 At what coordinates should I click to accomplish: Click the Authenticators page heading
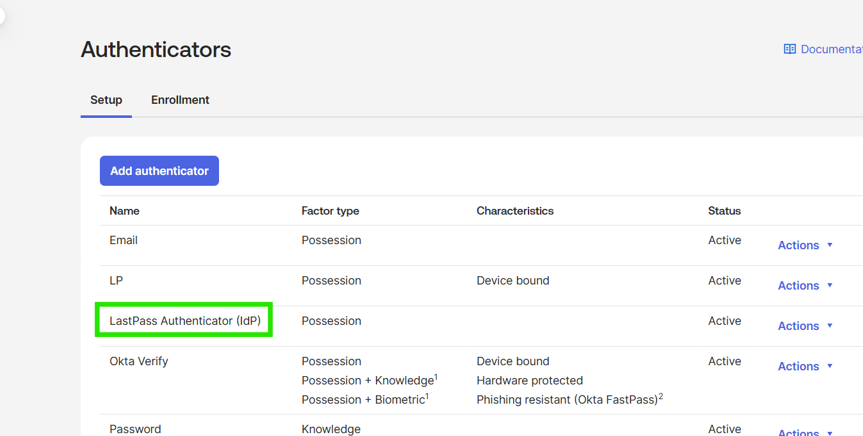click(156, 49)
